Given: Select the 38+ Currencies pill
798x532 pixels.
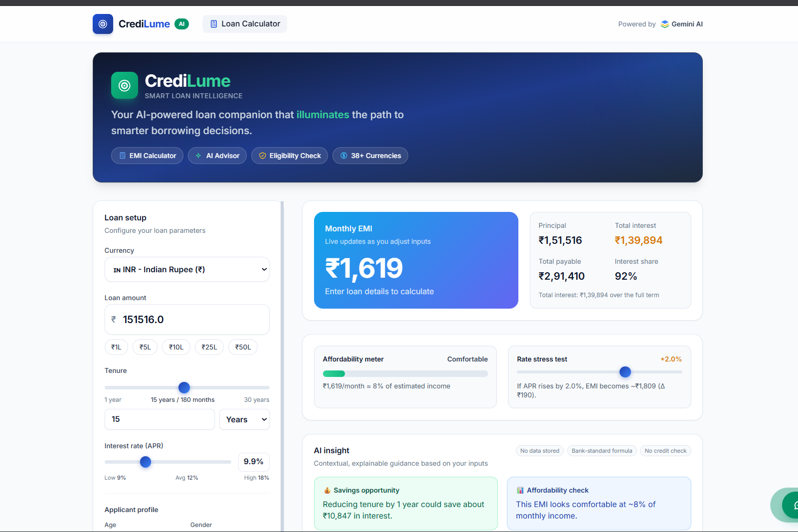Looking at the screenshot, I should 370,156.
